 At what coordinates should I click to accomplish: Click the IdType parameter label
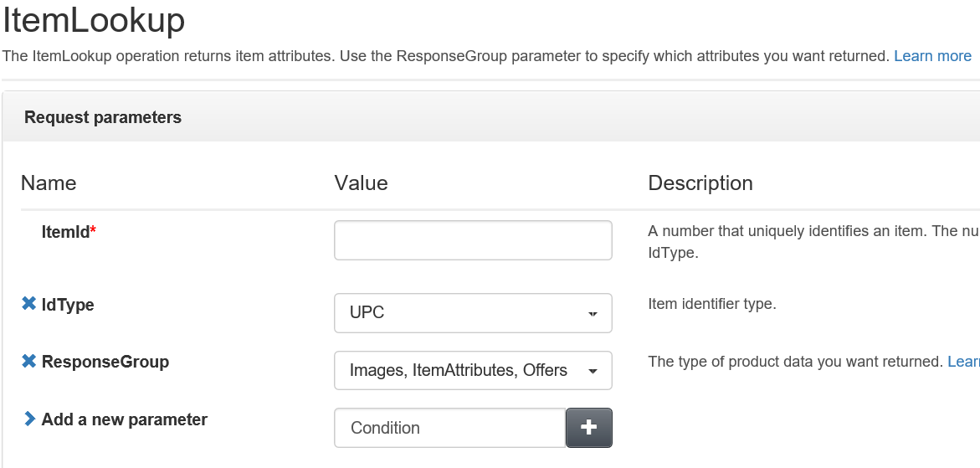(x=68, y=305)
